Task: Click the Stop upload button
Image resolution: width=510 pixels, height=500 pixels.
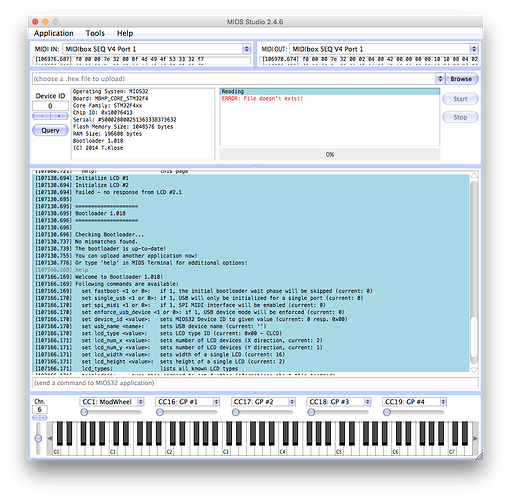Action: [460, 117]
